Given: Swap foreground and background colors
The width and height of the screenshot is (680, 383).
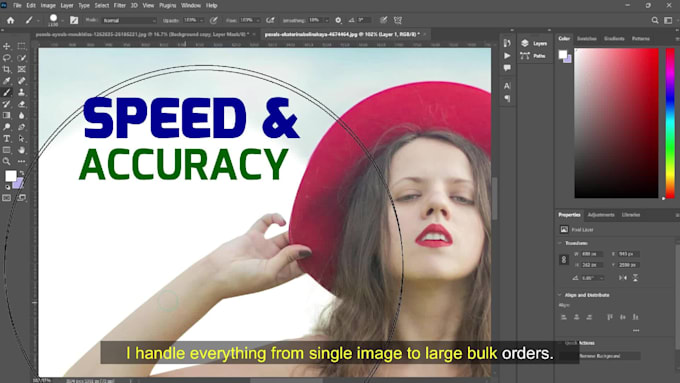Looking at the screenshot, I should tap(22, 173).
